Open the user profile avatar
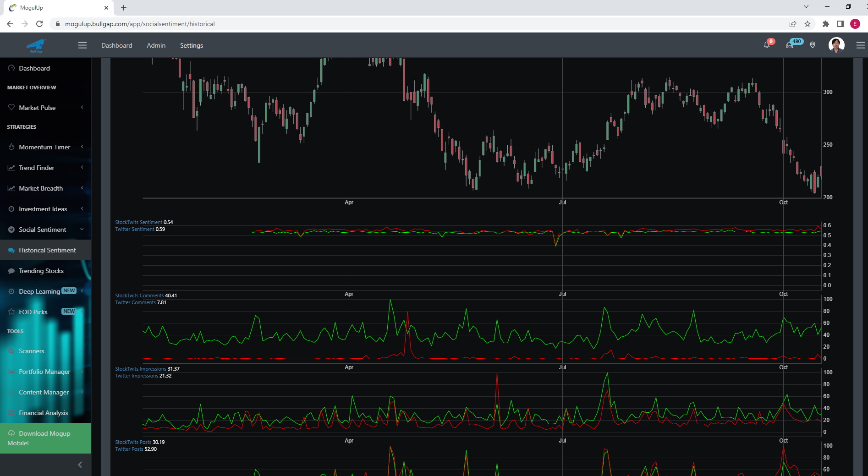Screen dimensions: 868x476 click(836, 45)
